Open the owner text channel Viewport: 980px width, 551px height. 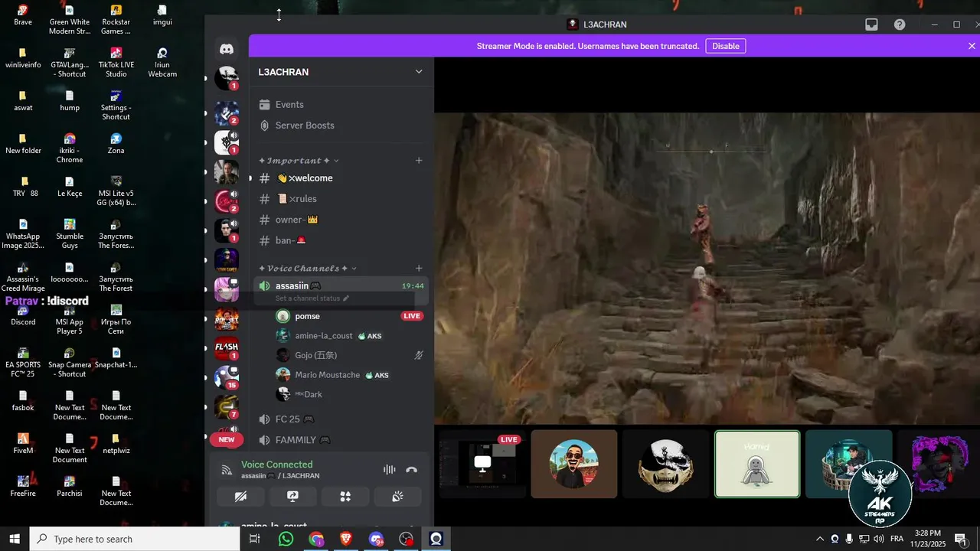pos(341,220)
